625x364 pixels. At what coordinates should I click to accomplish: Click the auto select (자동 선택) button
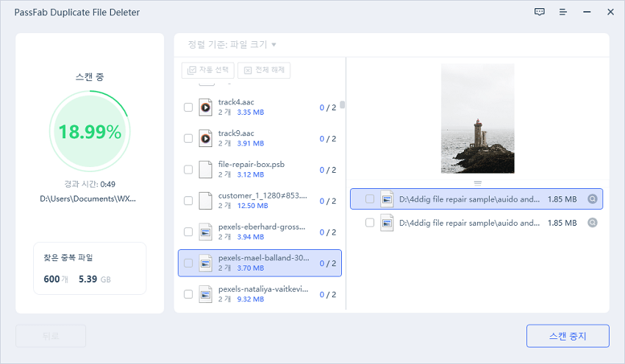click(x=207, y=70)
